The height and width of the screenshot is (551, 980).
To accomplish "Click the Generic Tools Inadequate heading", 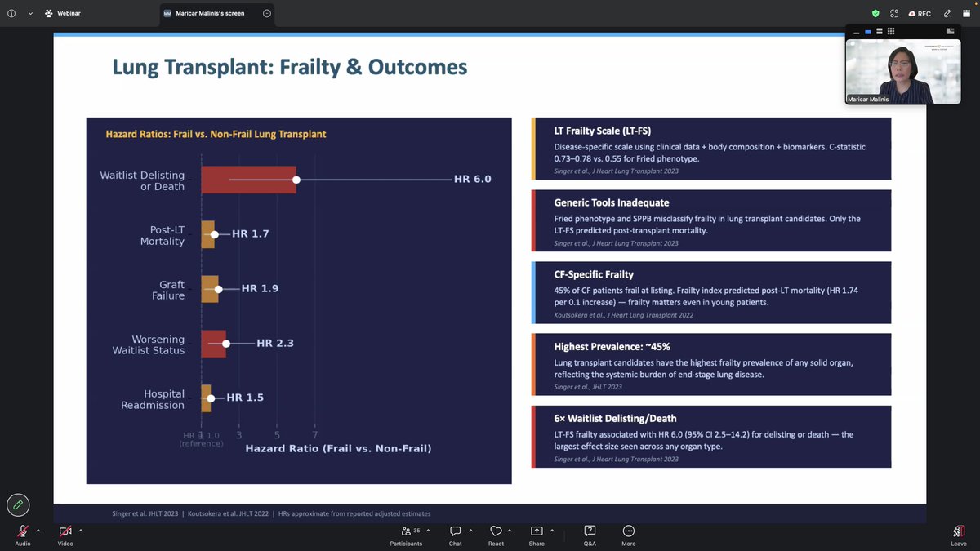I will (x=612, y=202).
